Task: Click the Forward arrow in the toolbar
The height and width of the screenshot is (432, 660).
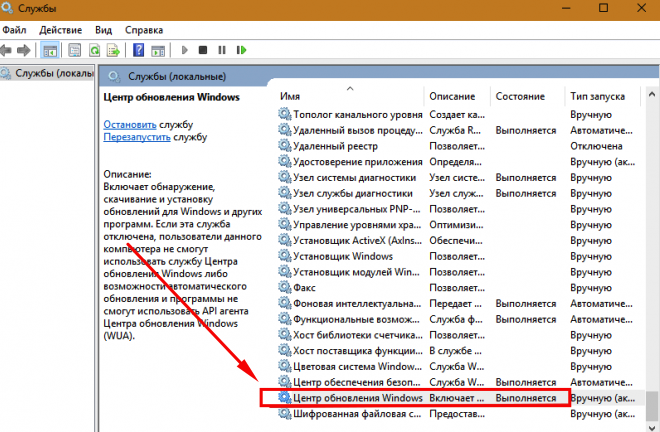Action: [24, 51]
